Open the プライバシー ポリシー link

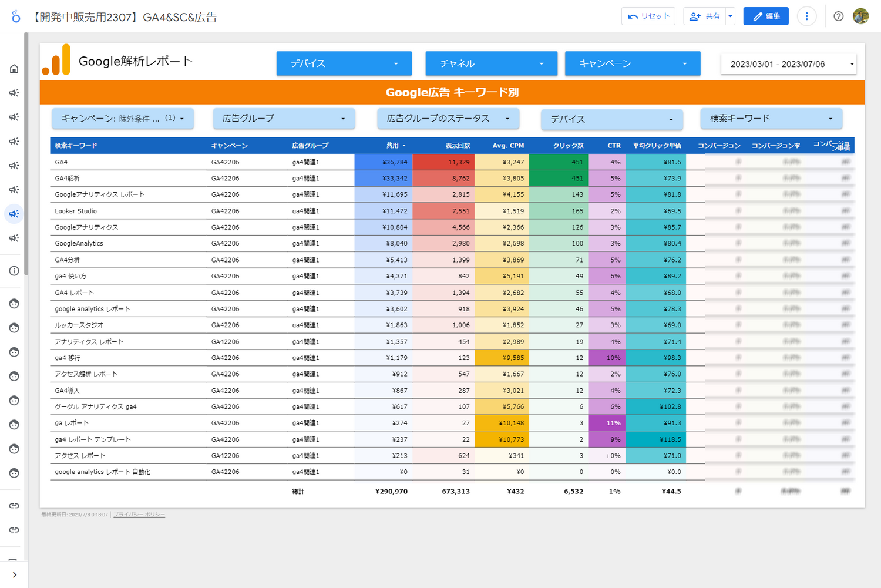tap(139, 515)
